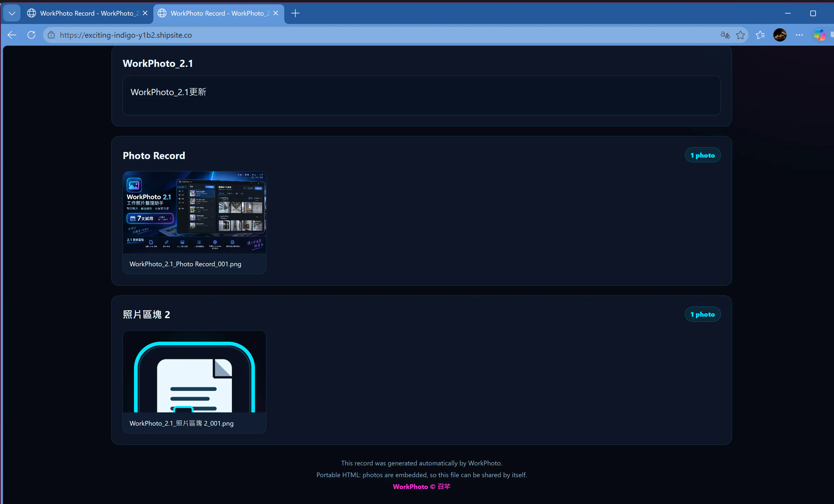Click the Photo Record 1 photo badge
Viewport: 834px width, 504px height.
click(703, 155)
